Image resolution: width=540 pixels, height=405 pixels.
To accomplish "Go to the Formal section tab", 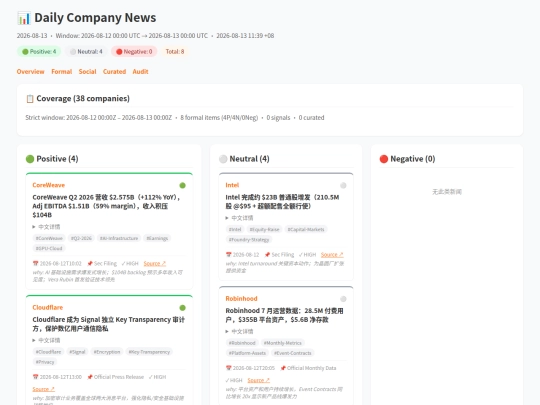I will [62, 72].
